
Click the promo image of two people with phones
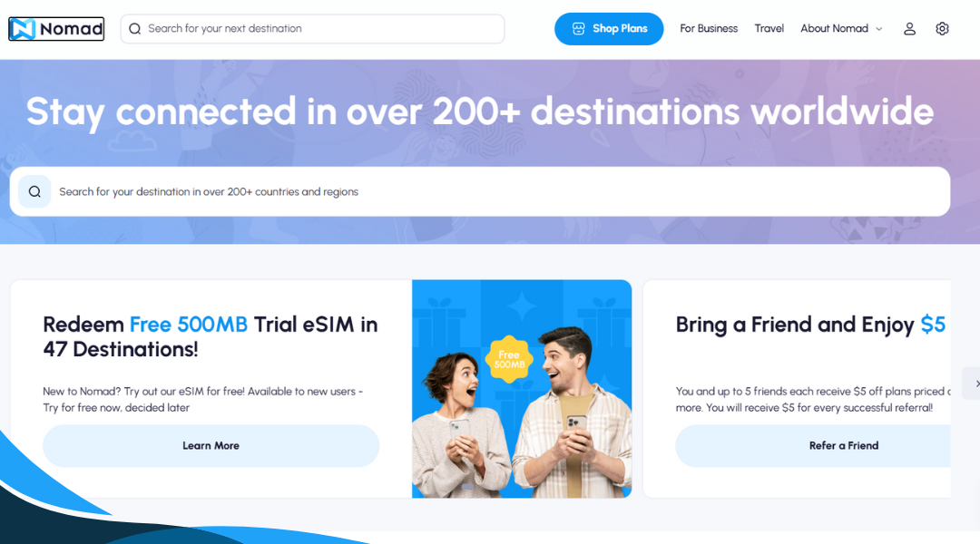522,388
